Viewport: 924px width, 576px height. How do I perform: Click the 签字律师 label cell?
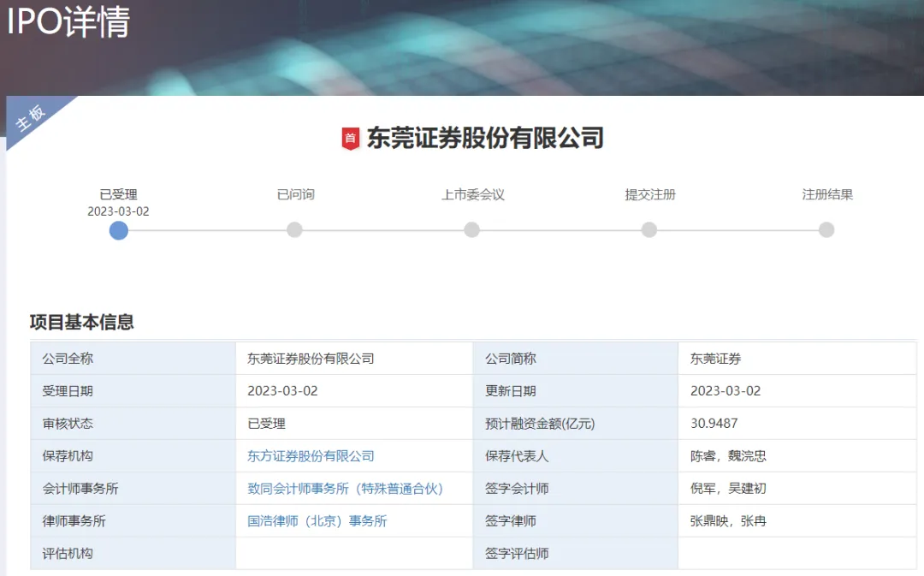575,520
